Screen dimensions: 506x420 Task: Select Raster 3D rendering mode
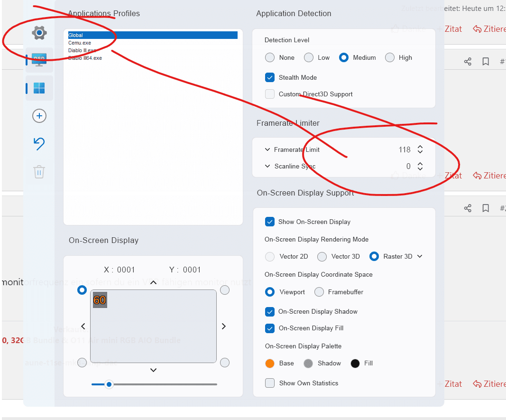coord(374,256)
